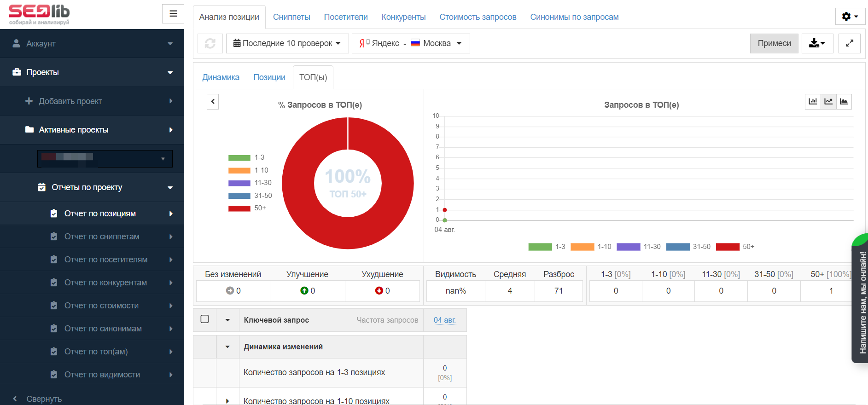The image size is (868, 405).
Task: Switch chart to area chart view
Action: [844, 101]
